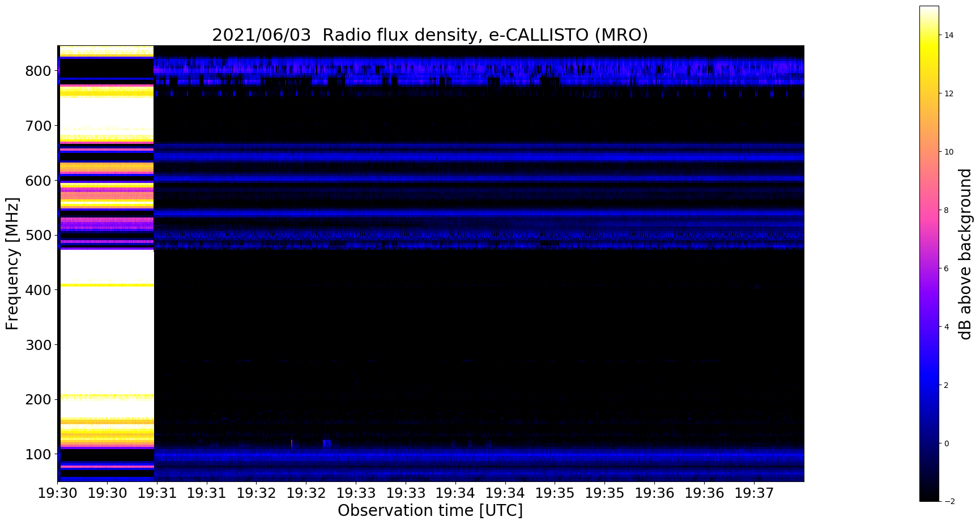The image size is (980, 525).
Task: Click the "dB above background" colorbar label
Action: point(965,254)
